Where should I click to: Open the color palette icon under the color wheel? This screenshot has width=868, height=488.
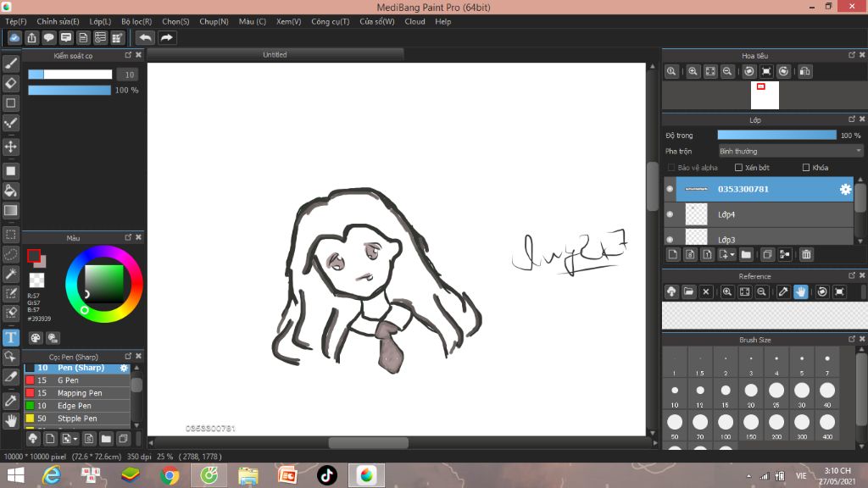pyautogui.click(x=36, y=337)
